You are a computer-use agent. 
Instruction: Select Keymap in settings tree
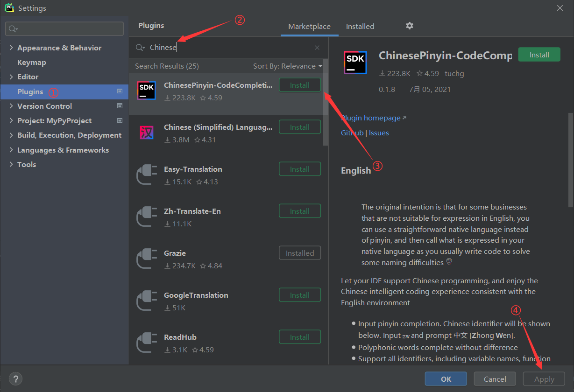(32, 62)
